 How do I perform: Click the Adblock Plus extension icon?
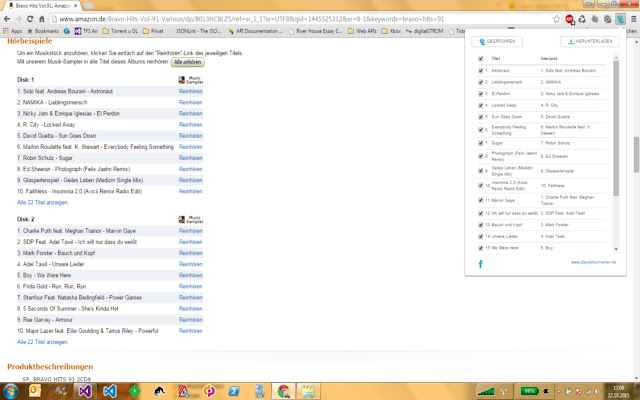[x=569, y=19]
